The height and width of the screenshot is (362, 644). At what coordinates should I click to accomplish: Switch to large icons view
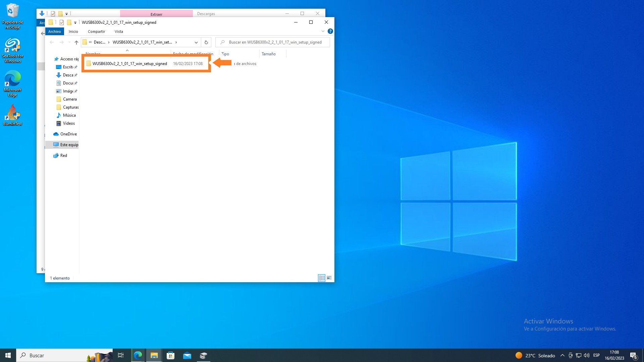point(329,278)
